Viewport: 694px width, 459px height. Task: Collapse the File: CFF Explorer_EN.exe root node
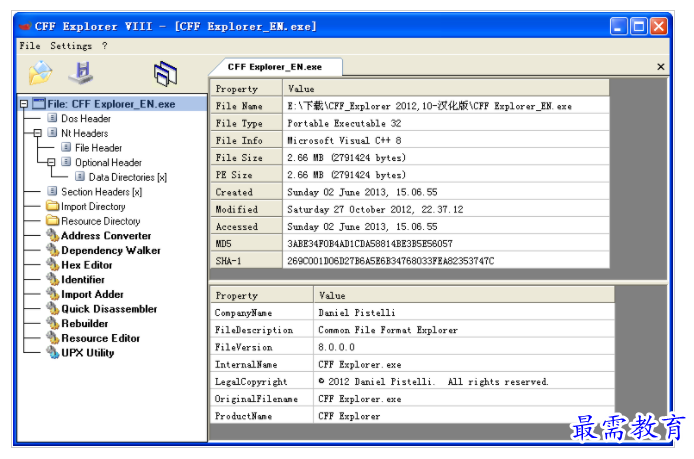coord(24,104)
